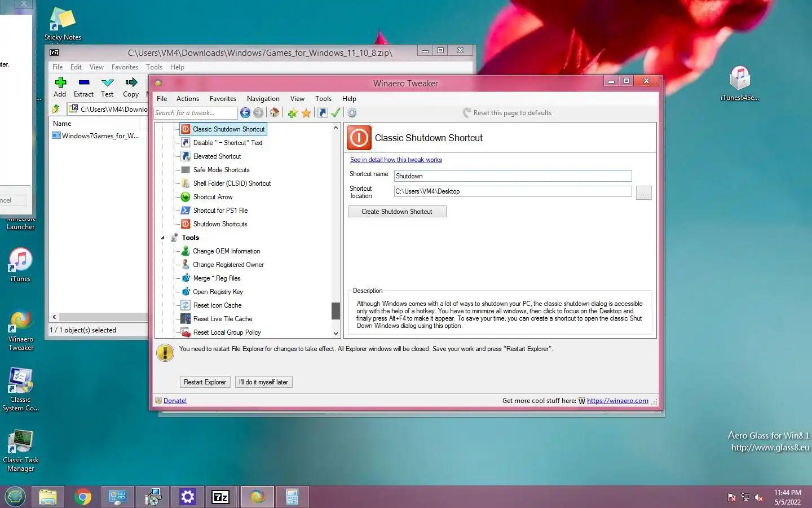
Task: Open the https://winaero.com link
Action: click(617, 401)
